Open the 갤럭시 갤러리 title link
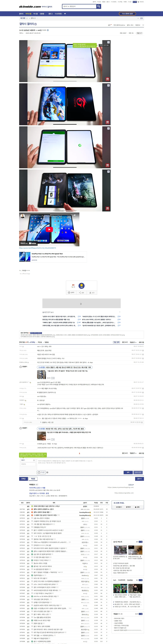Viewport: 163px width, 644px height. coord(27,24)
